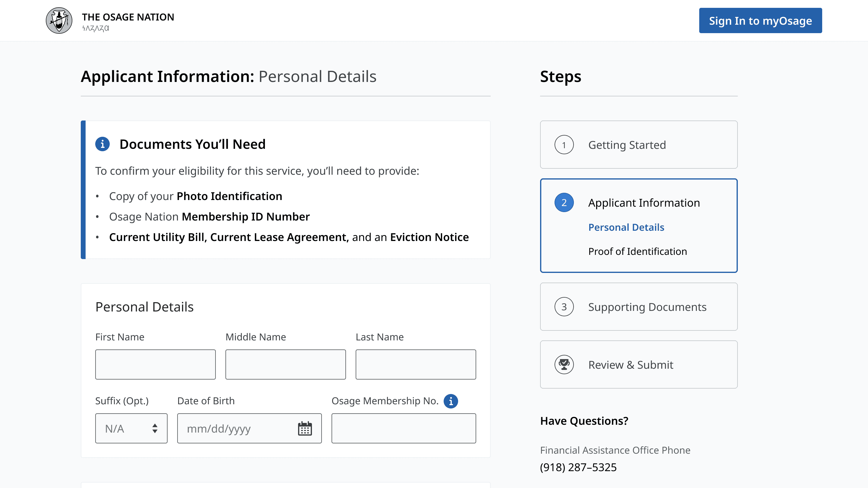Click the Osage Membership No. info icon
Screen dimensions: 868x488
pos(451,401)
